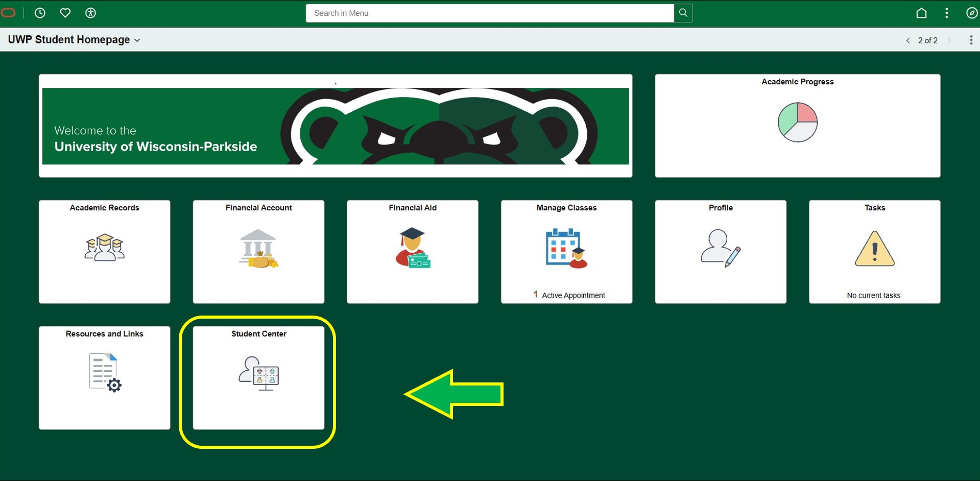This screenshot has height=481, width=980.
Task: Click the Financial Aid graduate icon
Action: [413, 248]
